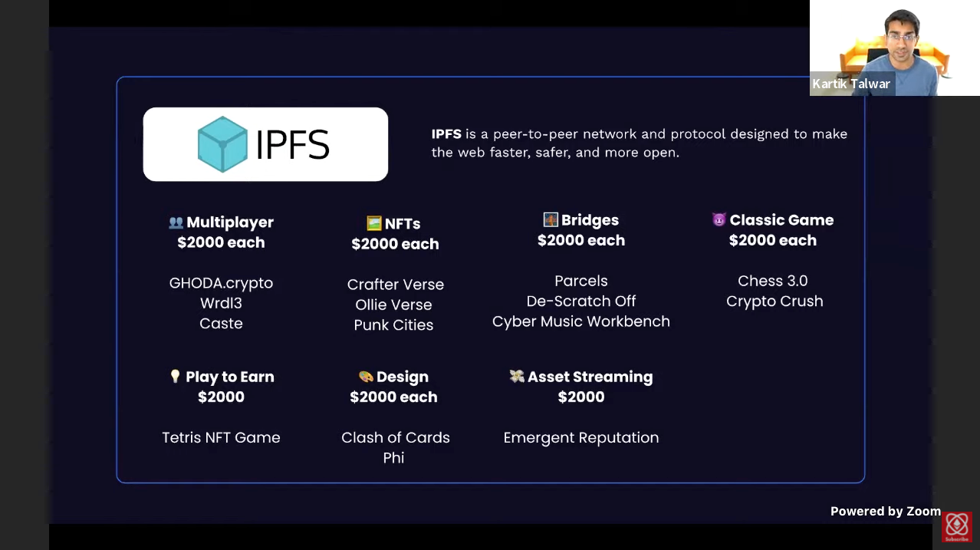Click the Design palette emoji
This screenshot has height=550, width=980.
coord(366,377)
